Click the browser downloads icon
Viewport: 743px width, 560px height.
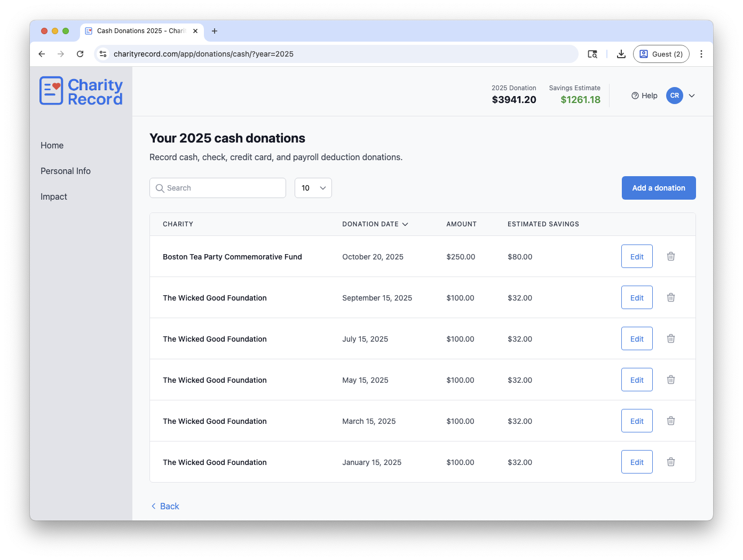click(621, 54)
